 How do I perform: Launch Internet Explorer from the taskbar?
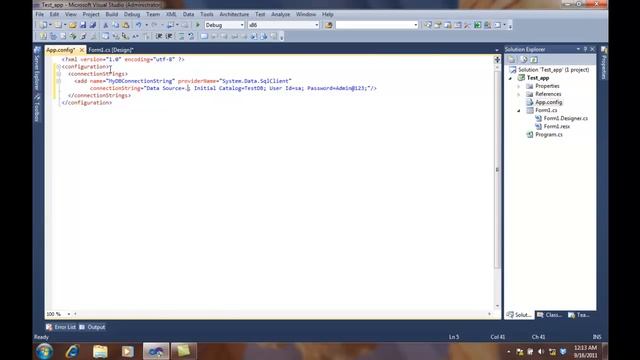point(72,351)
